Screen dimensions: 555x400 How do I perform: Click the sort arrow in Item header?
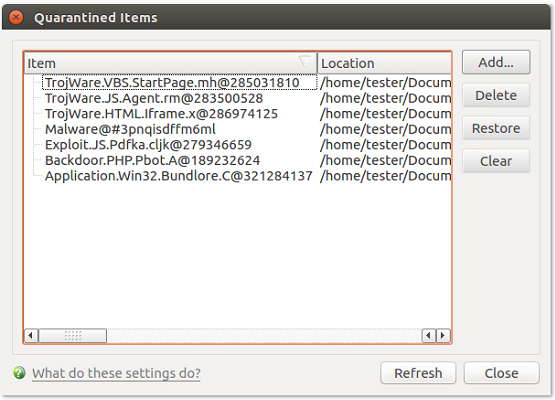pos(304,62)
